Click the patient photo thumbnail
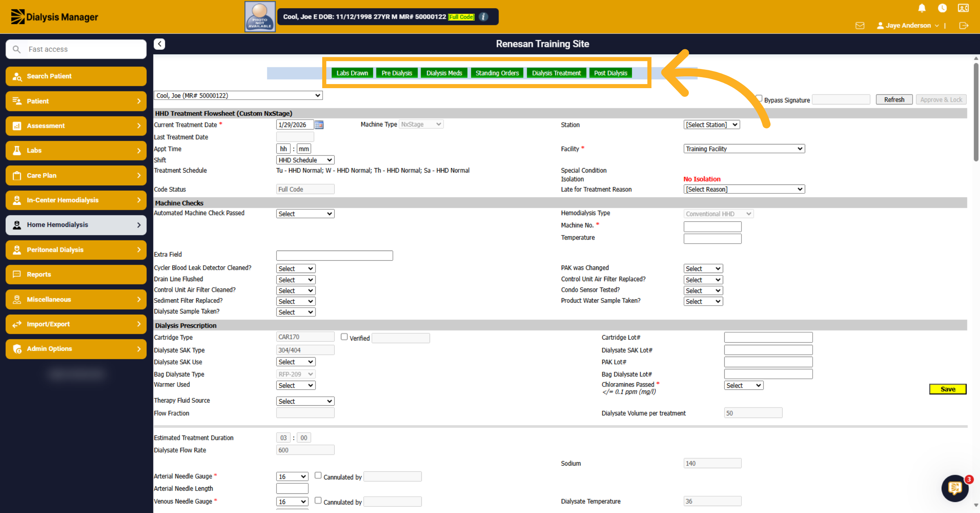The height and width of the screenshot is (513, 980). pos(260,17)
